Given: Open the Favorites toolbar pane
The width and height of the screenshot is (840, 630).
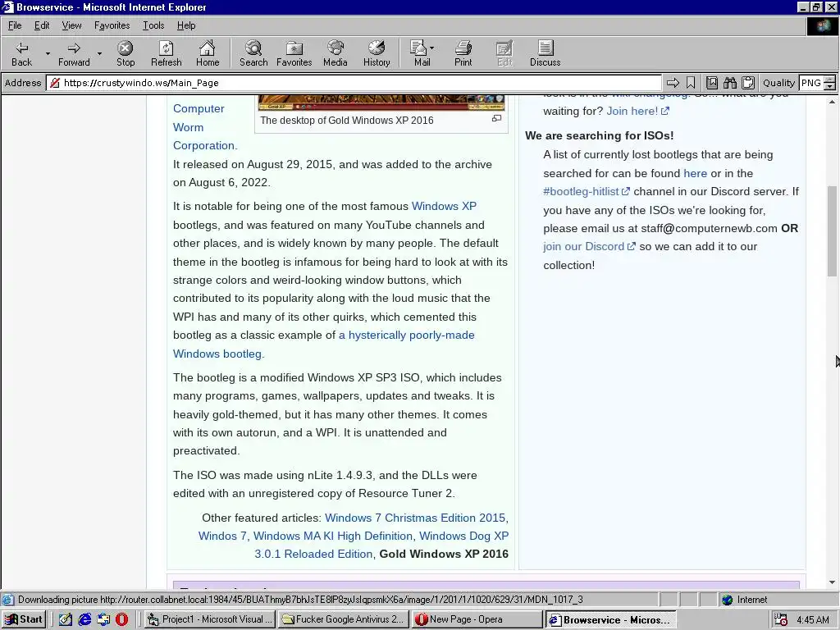Looking at the screenshot, I should 294,53.
